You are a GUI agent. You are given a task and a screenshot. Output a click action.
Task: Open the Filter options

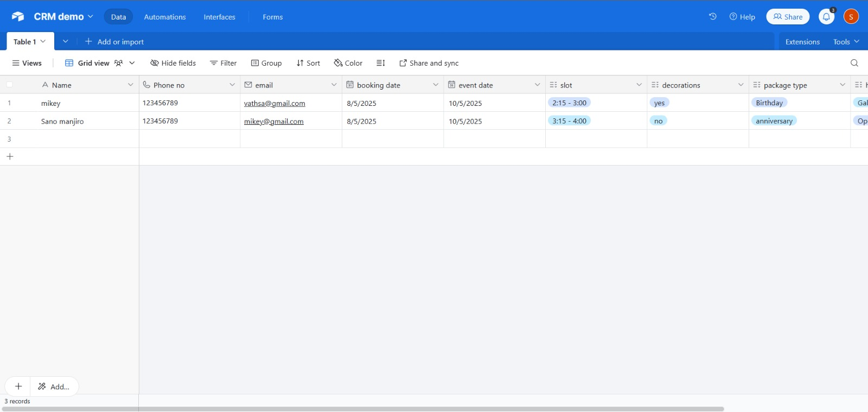(224, 63)
